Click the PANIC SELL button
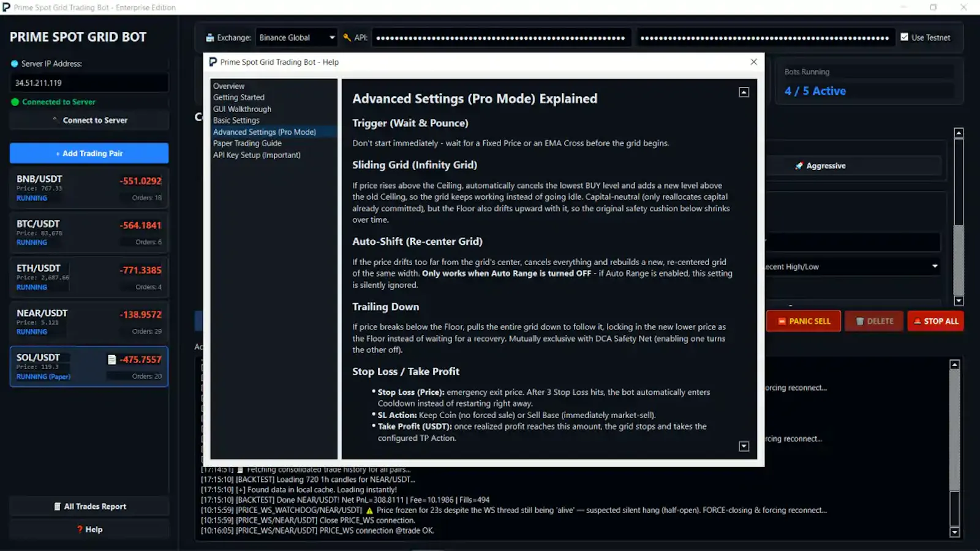 pos(804,321)
